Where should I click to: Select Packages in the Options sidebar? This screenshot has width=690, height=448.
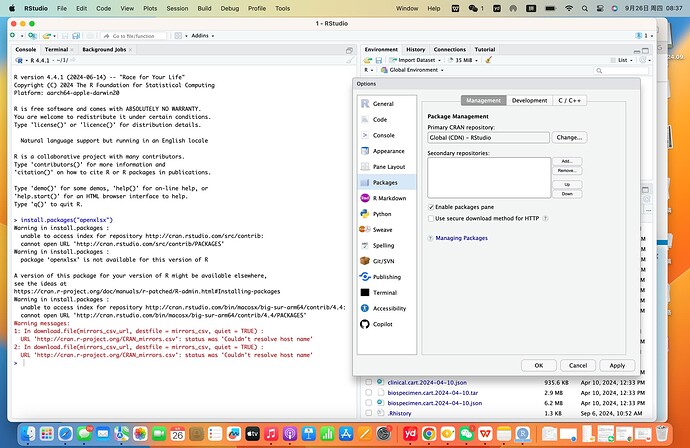[385, 183]
